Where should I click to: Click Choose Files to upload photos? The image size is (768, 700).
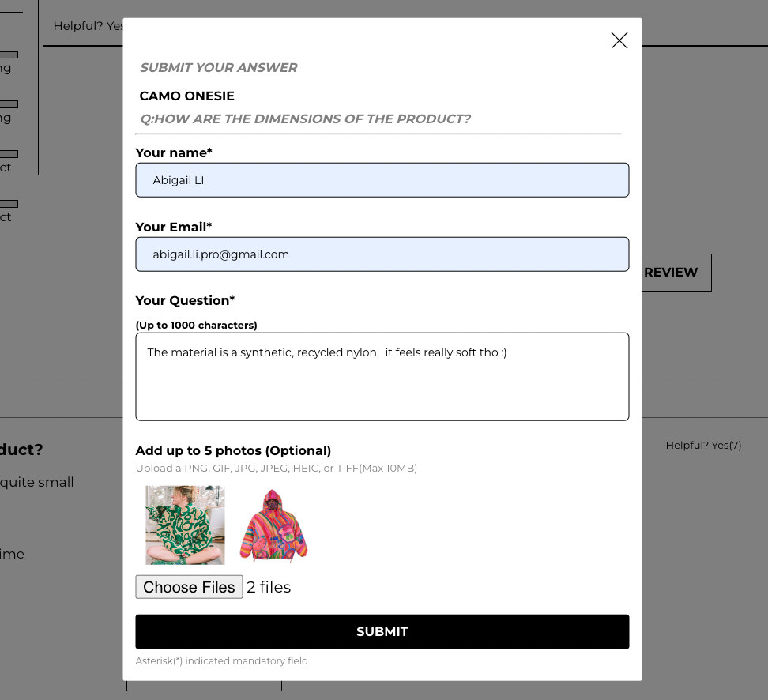pos(189,586)
